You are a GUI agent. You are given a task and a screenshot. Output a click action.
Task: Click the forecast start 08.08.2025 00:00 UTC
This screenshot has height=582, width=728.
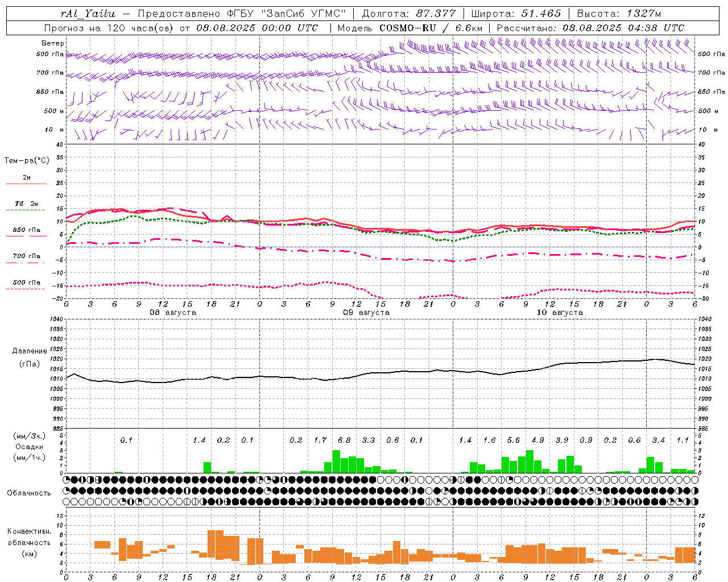(x=257, y=28)
